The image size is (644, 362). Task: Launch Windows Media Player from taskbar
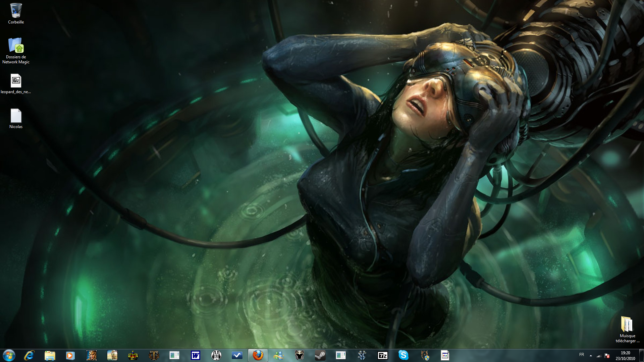pyautogui.click(x=70, y=355)
